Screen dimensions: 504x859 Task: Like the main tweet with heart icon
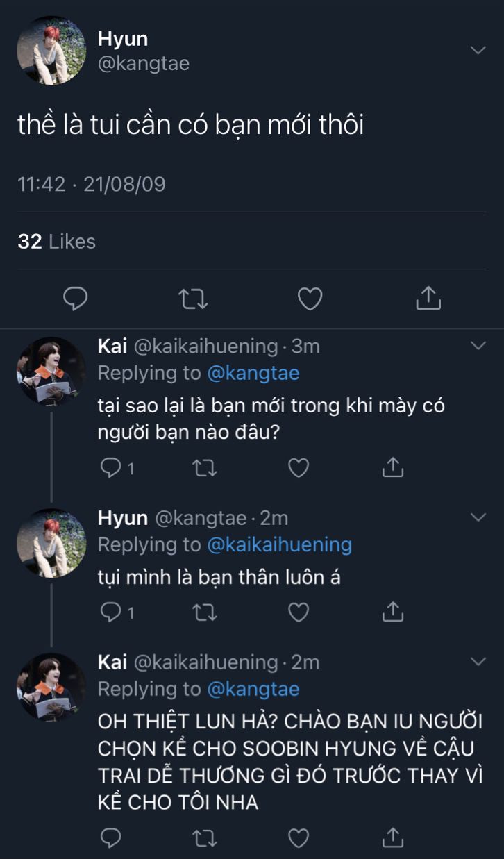click(x=310, y=299)
